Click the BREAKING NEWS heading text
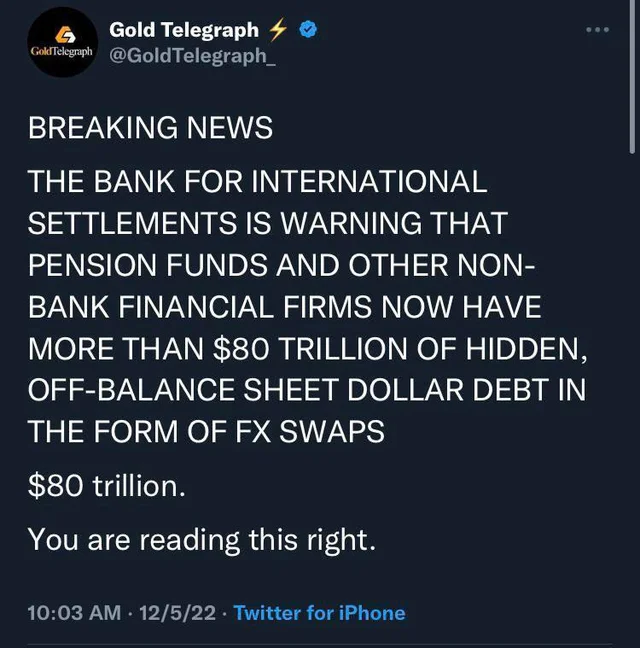Viewport: 640px width, 648px height. point(150,129)
